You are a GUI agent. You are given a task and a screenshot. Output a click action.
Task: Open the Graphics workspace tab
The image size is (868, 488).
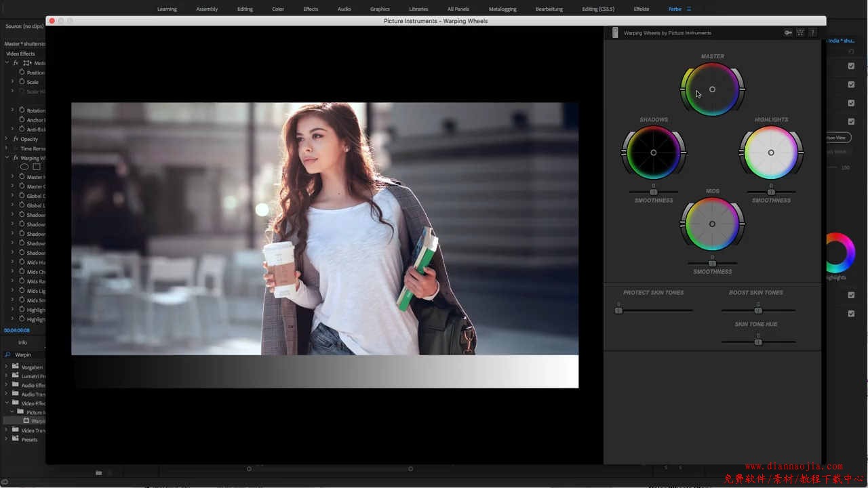(x=380, y=9)
